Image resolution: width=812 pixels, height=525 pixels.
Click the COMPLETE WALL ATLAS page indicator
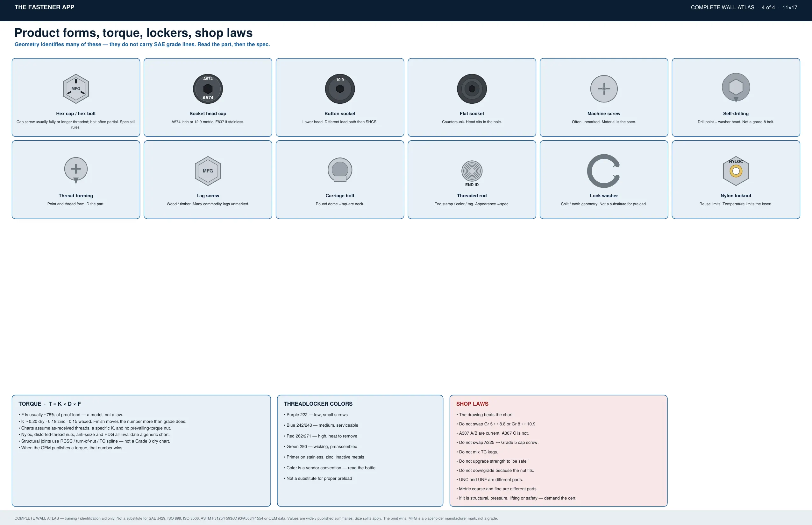(x=744, y=8)
